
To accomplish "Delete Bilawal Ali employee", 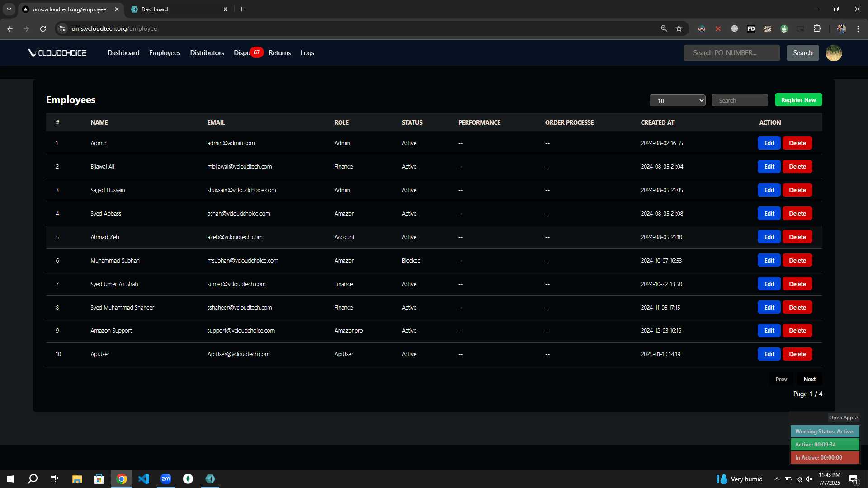I will pos(797,166).
